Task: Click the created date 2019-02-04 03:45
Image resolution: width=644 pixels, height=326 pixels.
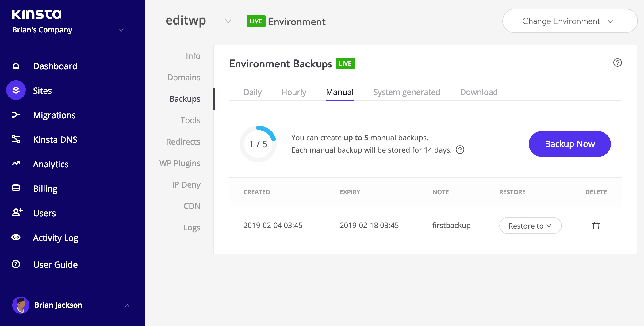Action: pyautogui.click(x=273, y=225)
